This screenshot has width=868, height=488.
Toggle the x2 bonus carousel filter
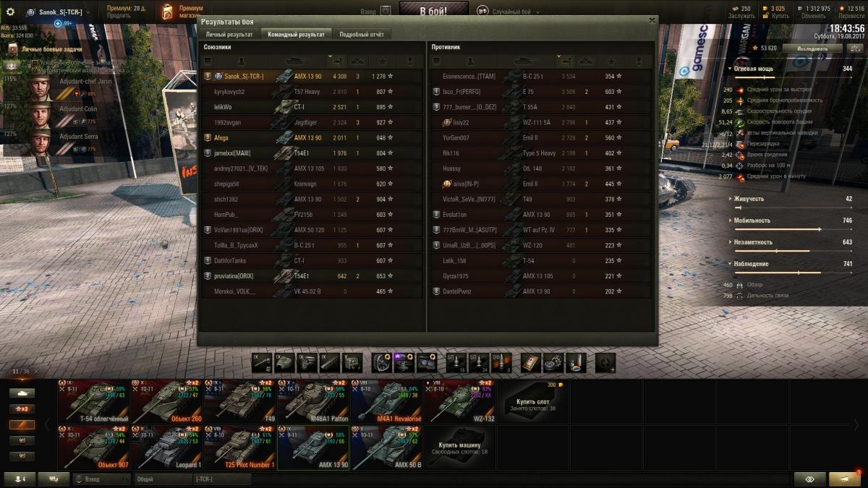[x=22, y=408]
